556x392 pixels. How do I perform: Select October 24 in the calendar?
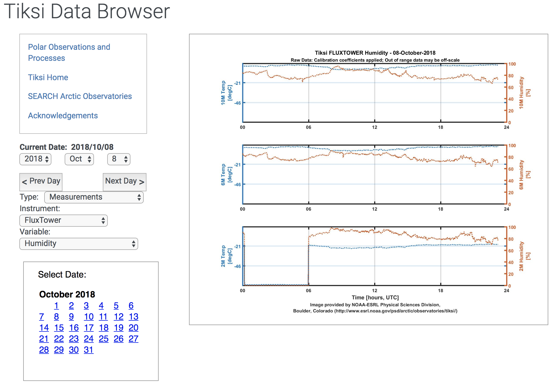[x=89, y=339]
